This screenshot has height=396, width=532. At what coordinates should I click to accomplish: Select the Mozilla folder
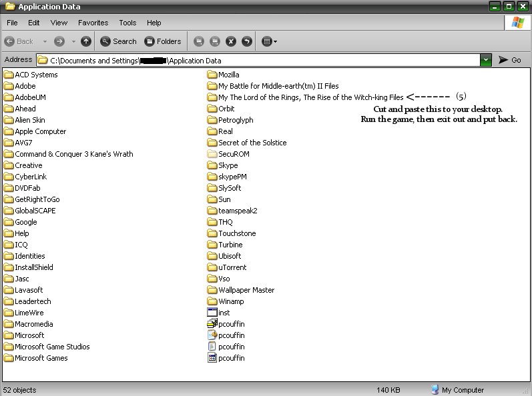click(x=223, y=75)
